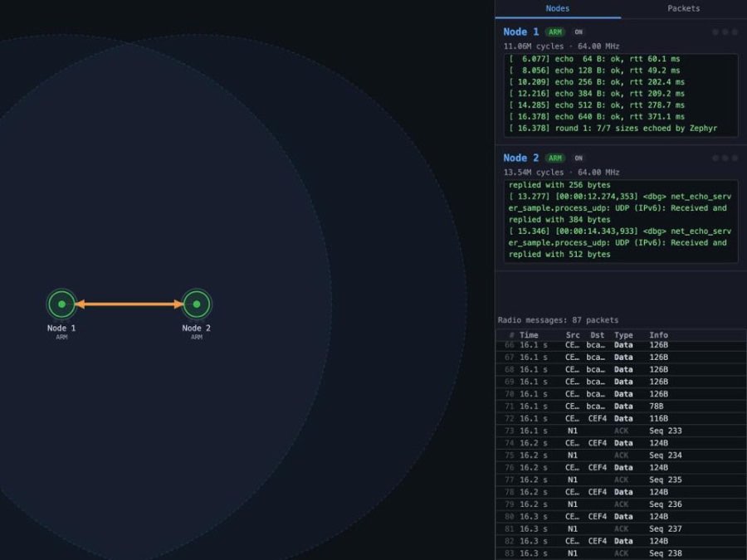Click log line "echo 640 B: ok, rtt 371.1 ms"
Screen dimensions: 747x560
(597, 117)
